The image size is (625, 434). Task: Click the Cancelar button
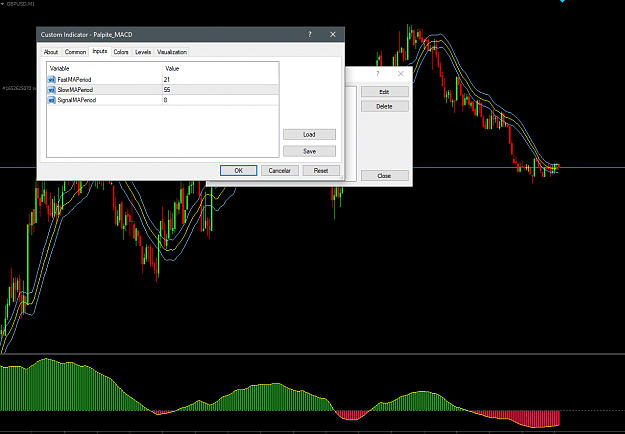tap(279, 171)
